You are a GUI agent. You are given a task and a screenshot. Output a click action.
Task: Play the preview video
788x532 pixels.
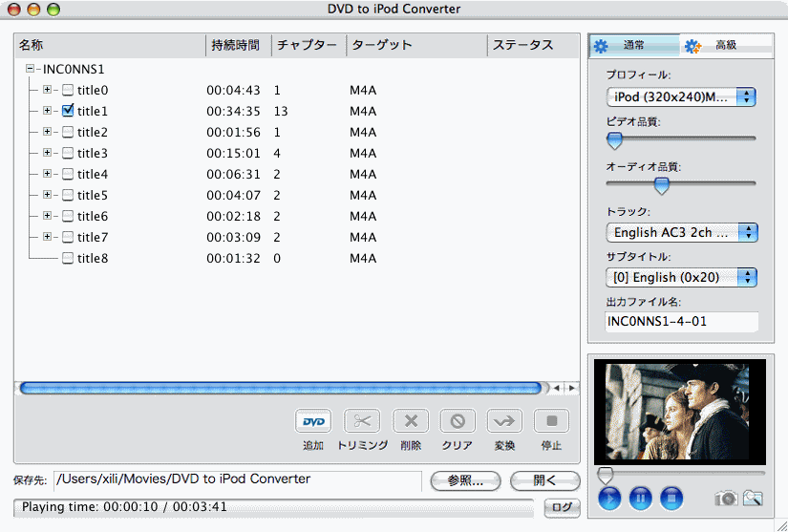(x=609, y=499)
